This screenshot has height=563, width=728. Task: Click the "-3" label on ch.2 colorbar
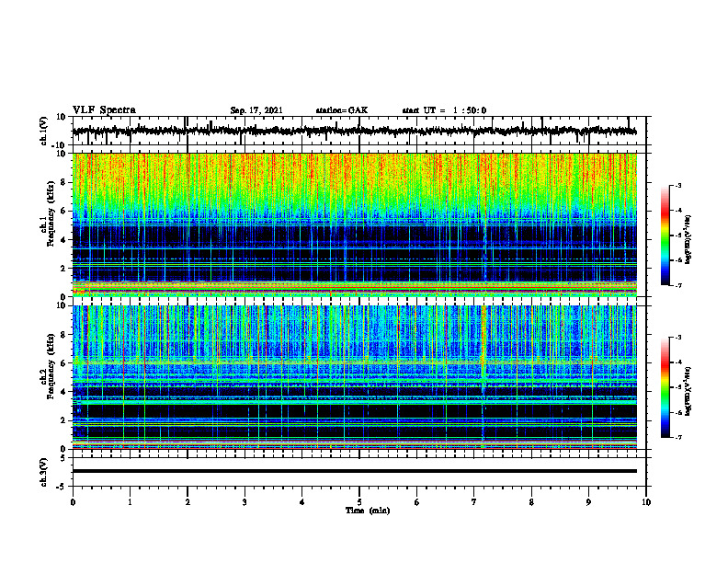coord(677,338)
